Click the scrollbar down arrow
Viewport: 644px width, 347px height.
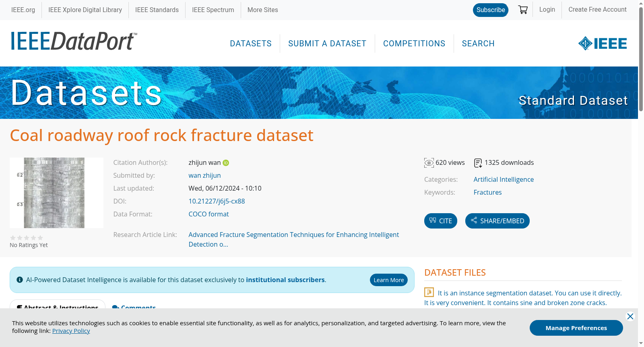coord(641,344)
